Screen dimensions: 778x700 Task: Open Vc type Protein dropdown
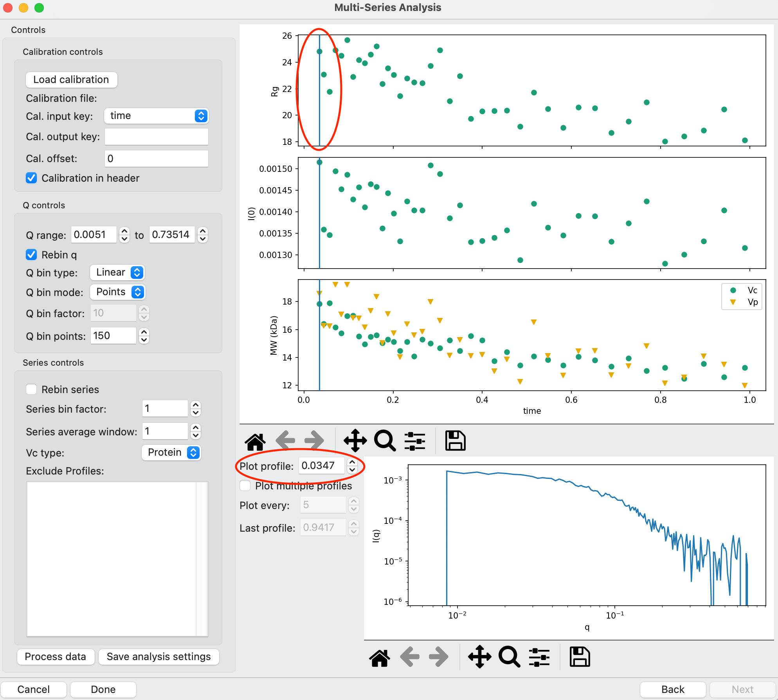(x=171, y=453)
